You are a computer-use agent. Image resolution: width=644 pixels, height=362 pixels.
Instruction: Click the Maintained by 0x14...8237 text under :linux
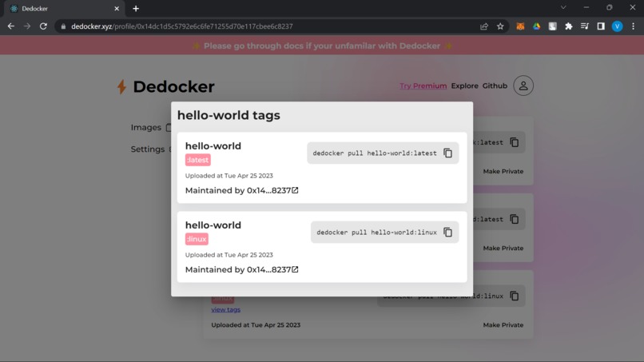click(238, 270)
